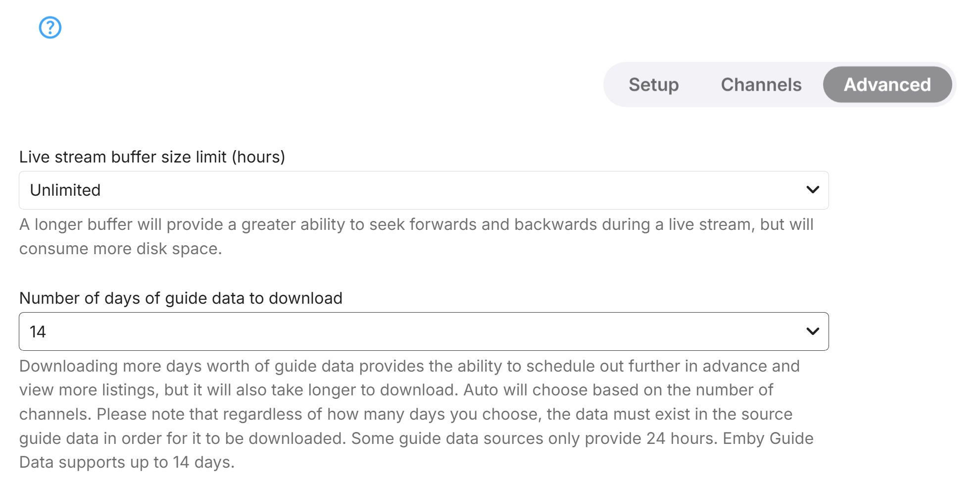Click the 'Live stream buffer size limit (hours)' label
980x489 pixels.
152,157
